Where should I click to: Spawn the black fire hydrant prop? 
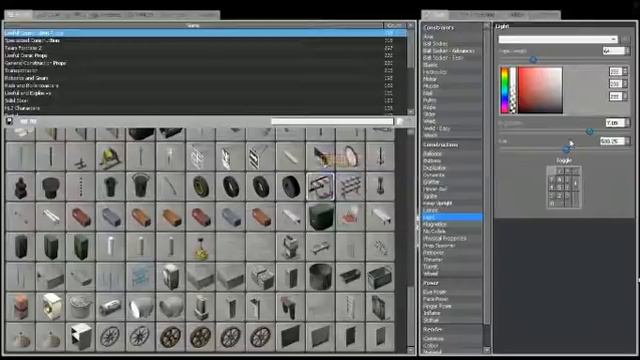pyautogui.click(x=20, y=187)
